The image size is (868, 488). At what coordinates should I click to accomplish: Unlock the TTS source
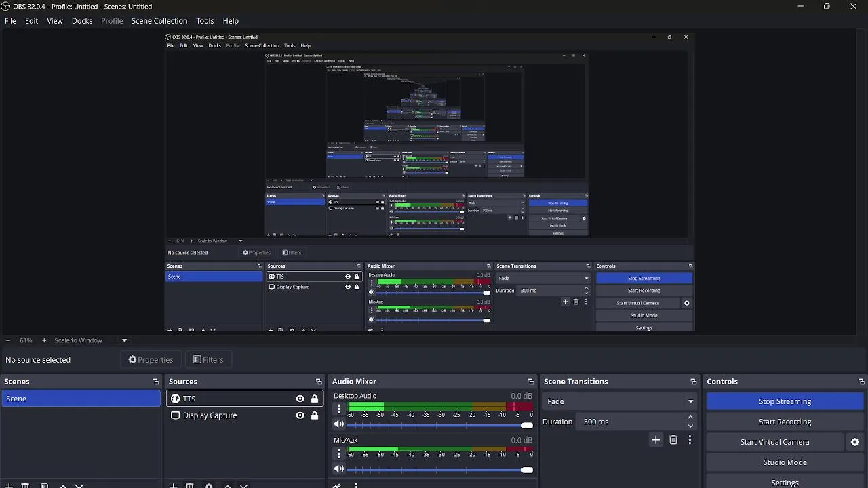[x=315, y=399]
